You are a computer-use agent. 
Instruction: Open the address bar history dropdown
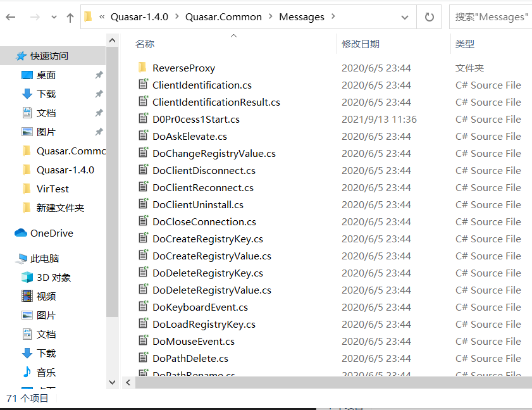[x=405, y=17]
